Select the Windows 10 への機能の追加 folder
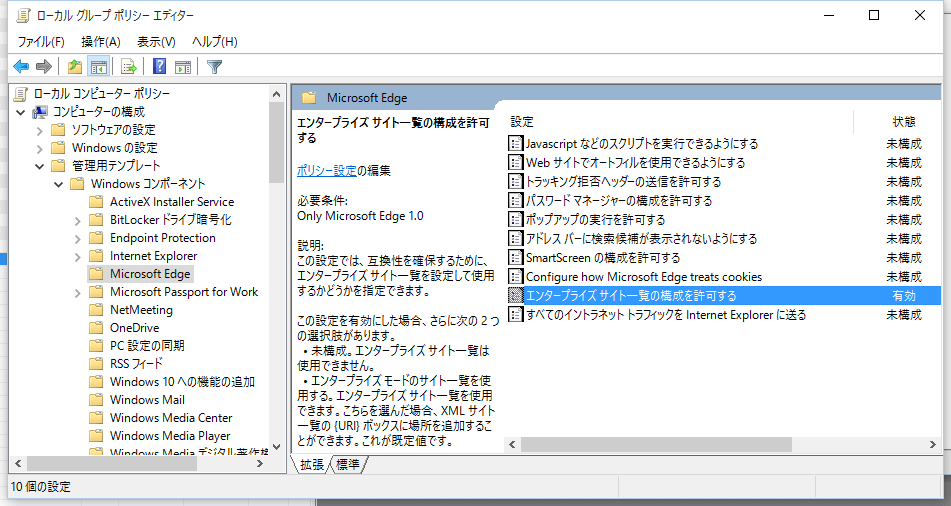The height and width of the screenshot is (506, 951). point(182,382)
